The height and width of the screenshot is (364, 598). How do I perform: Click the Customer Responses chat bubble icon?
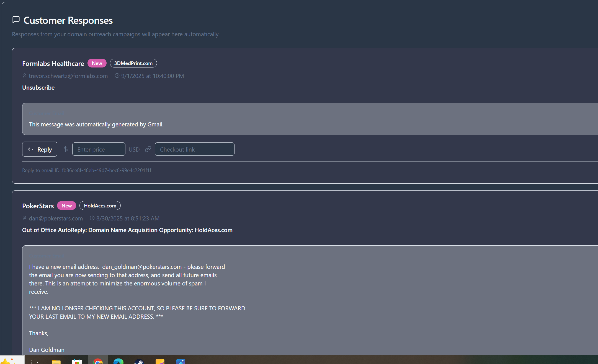tap(16, 20)
